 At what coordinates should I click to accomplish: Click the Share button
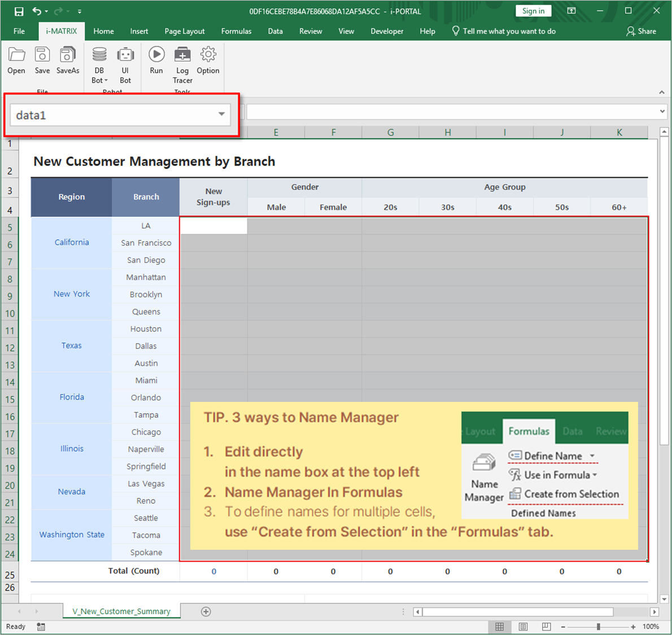click(x=642, y=31)
